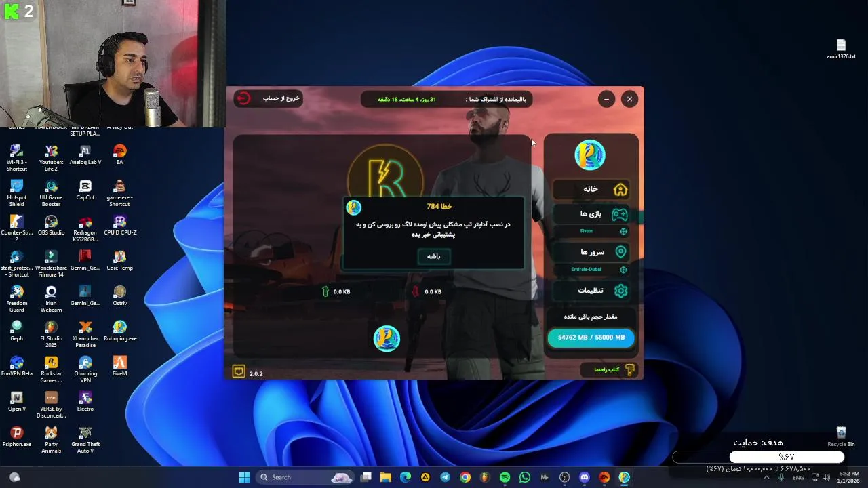The image size is (868, 488).
Task: Click the round Roboping connect logo at the bottom center
Action: pos(387,338)
